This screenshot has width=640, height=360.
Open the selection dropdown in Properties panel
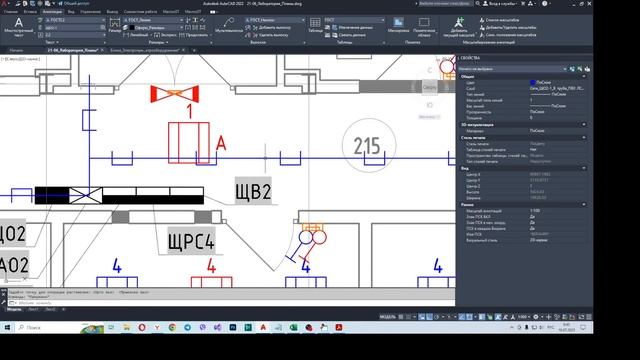tap(513, 69)
